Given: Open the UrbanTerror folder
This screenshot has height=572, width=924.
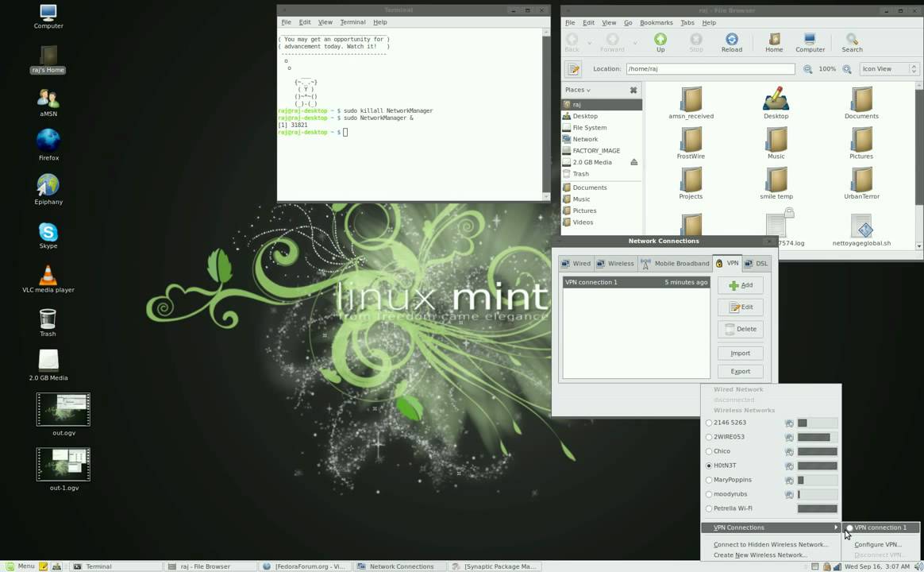Looking at the screenshot, I should [x=861, y=184].
